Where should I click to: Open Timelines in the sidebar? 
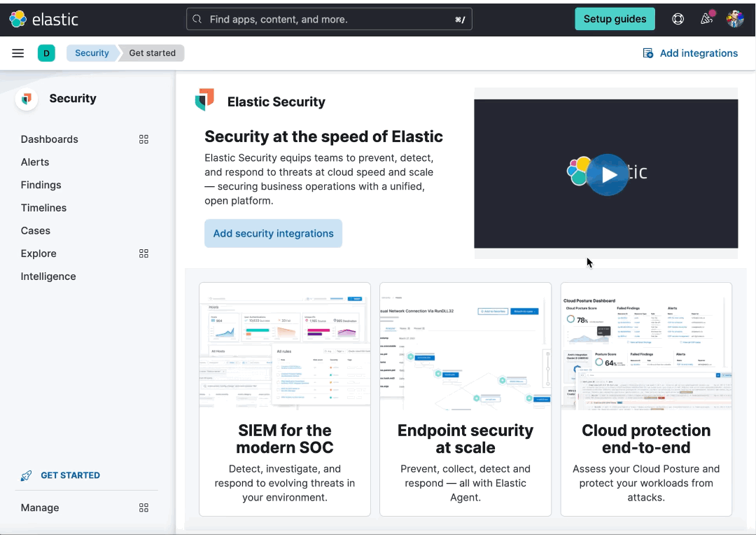click(x=43, y=208)
